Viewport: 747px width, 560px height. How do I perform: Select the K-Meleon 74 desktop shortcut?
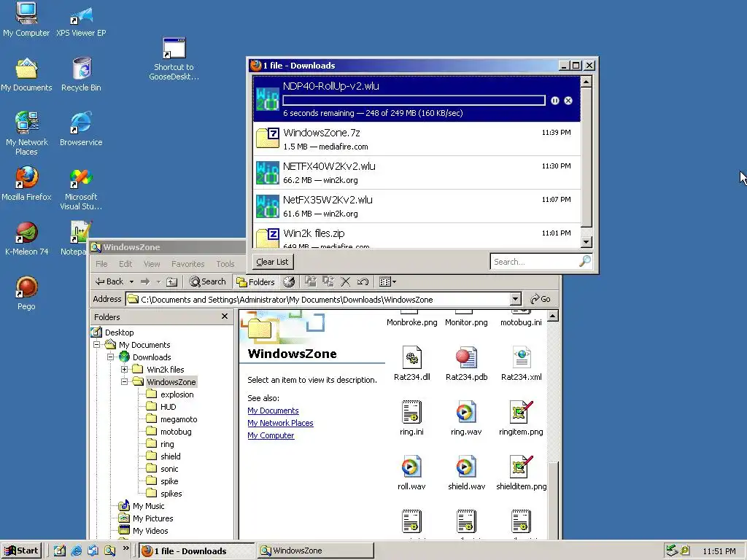pyautogui.click(x=26, y=238)
